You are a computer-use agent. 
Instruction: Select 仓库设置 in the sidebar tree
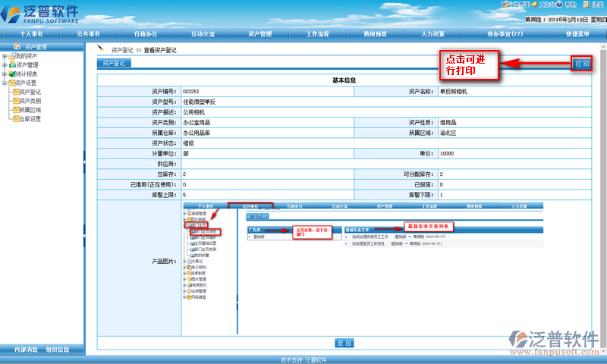pos(30,119)
